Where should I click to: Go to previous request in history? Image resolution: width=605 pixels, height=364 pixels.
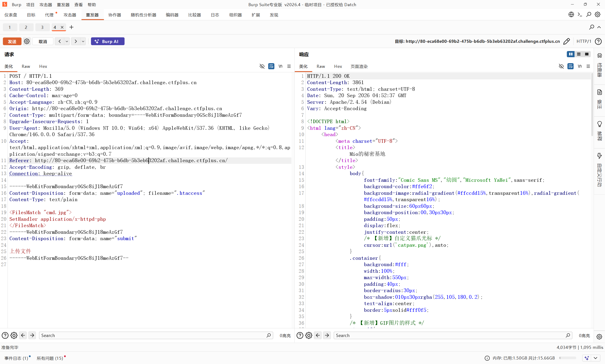pyautogui.click(x=60, y=41)
